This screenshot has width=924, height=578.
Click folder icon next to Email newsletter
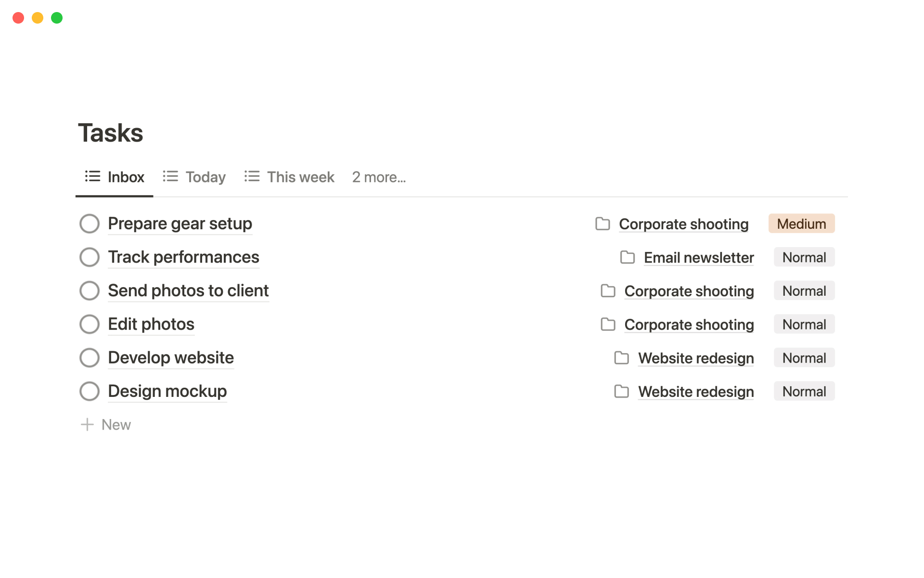point(627,257)
